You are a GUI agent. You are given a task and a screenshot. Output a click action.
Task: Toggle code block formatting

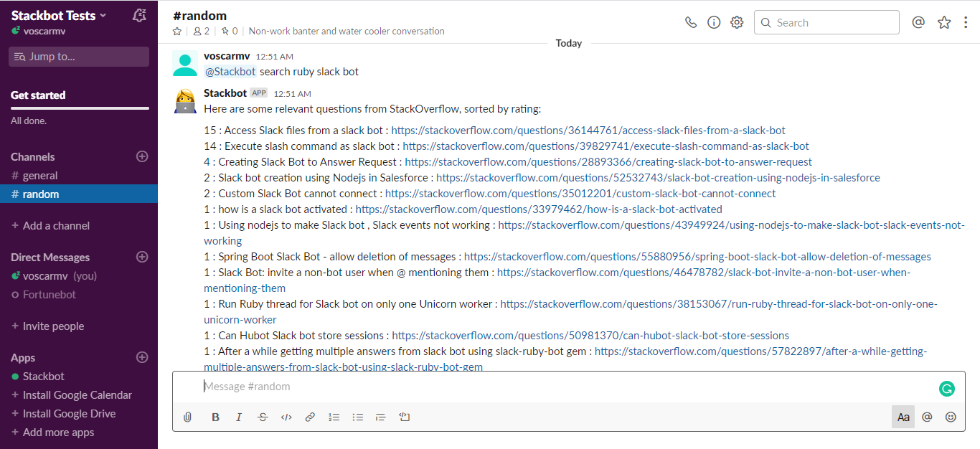click(x=405, y=417)
